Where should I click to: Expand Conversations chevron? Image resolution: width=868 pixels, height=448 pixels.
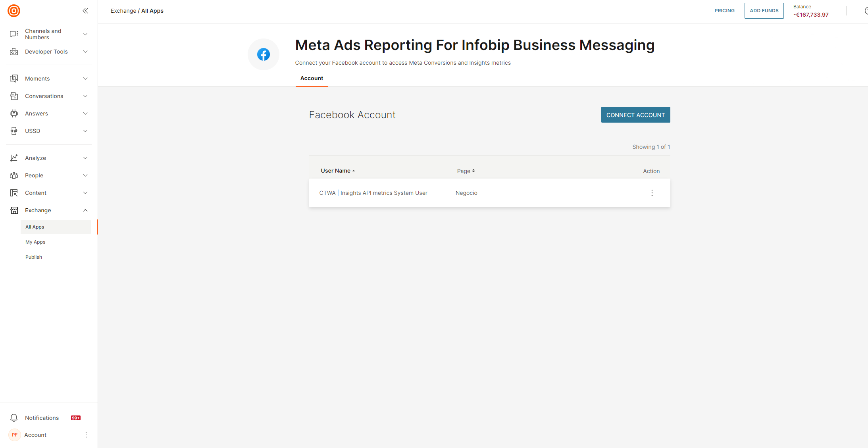[85, 96]
